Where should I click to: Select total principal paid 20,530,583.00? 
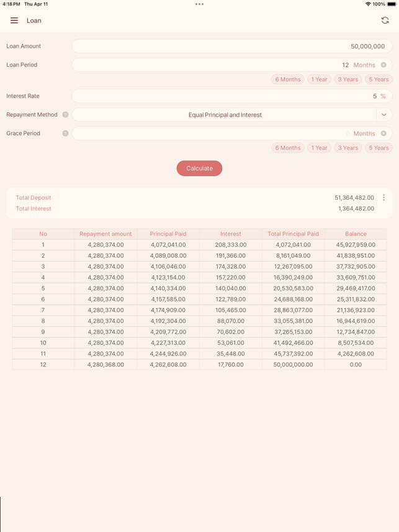coord(293,288)
